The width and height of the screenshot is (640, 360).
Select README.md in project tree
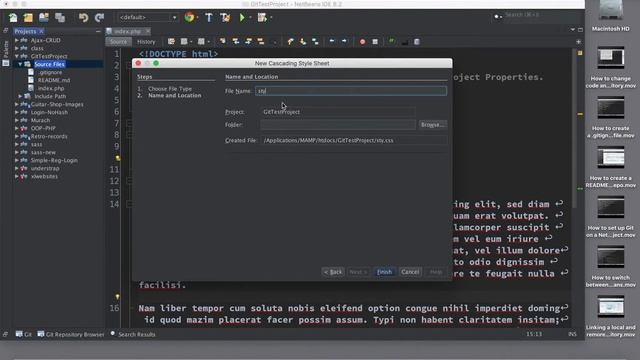(53, 80)
